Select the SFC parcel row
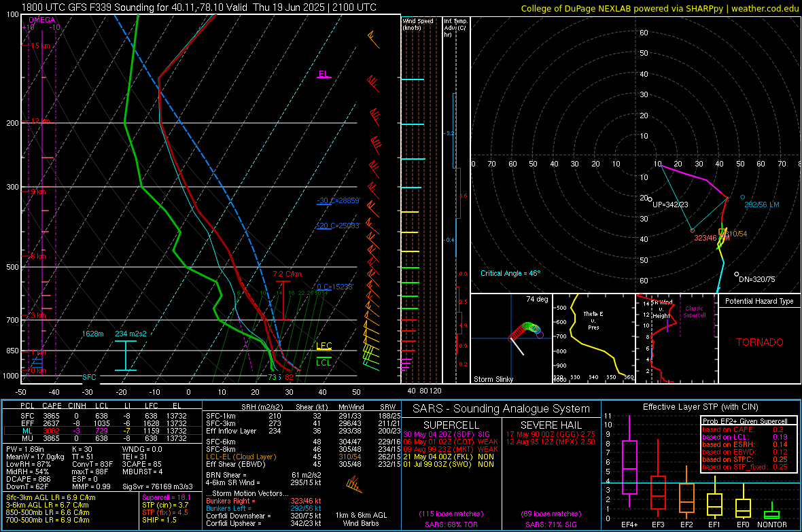 pos(103,416)
